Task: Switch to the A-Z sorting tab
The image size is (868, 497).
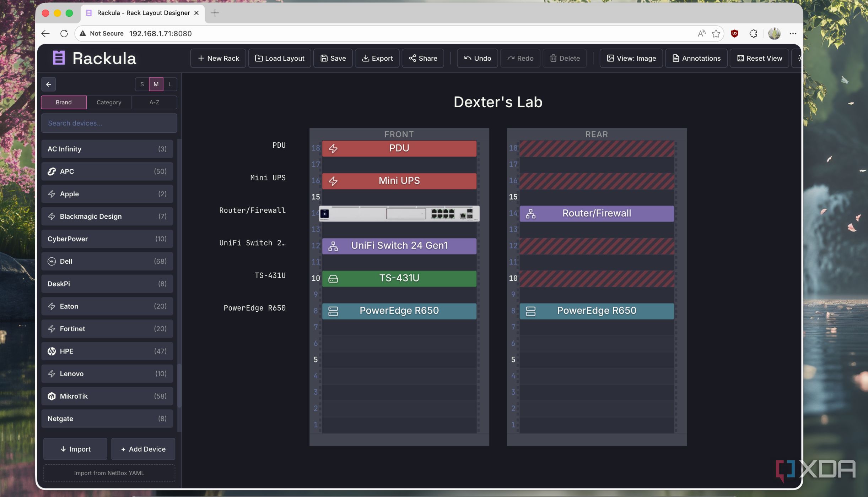Action: pos(154,102)
